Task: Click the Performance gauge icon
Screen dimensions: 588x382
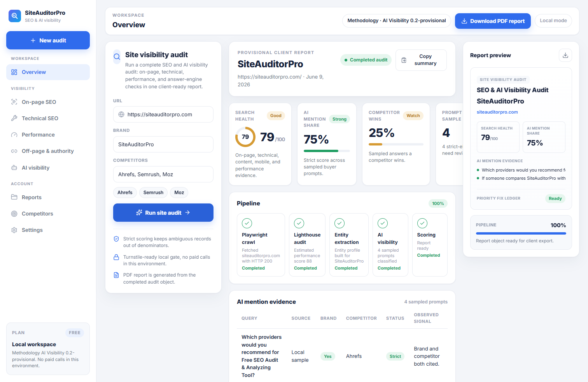Action: click(x=14, y=135)
